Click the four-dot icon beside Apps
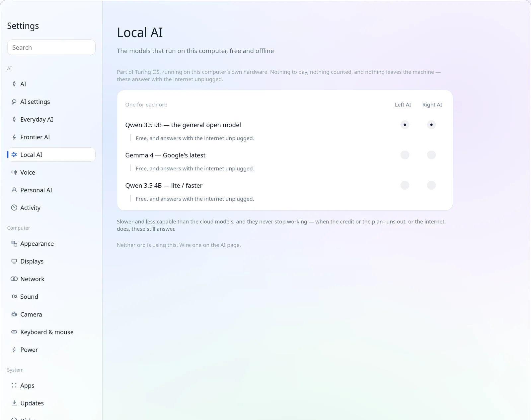Screen dimensions: 531x420 click(14, 385)
